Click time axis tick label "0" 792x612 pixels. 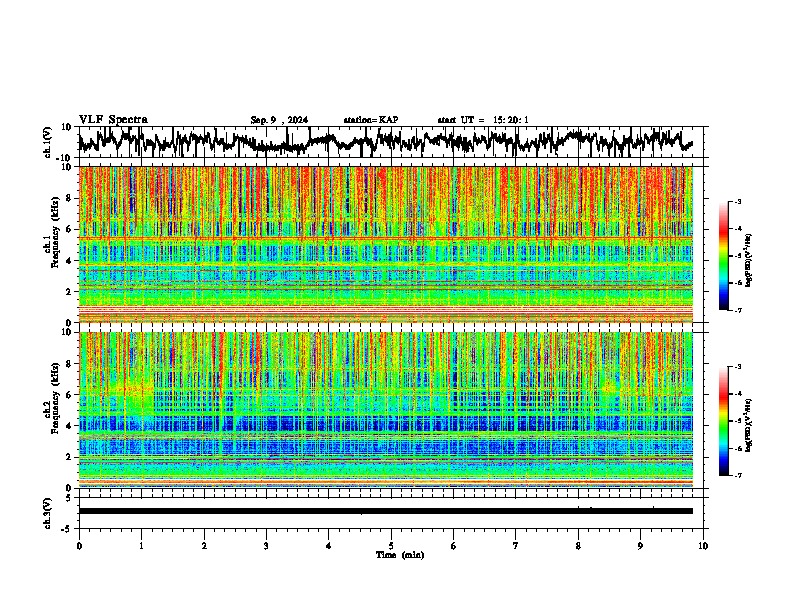[79, 546]
